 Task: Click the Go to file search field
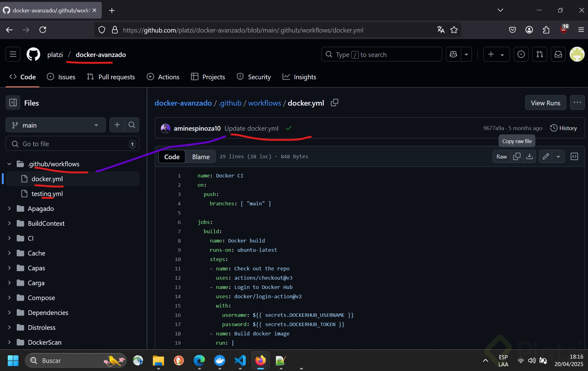click(72, 144)
